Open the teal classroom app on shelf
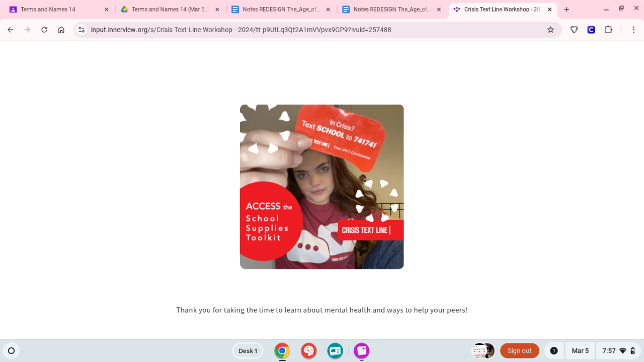 pos(335,351)
